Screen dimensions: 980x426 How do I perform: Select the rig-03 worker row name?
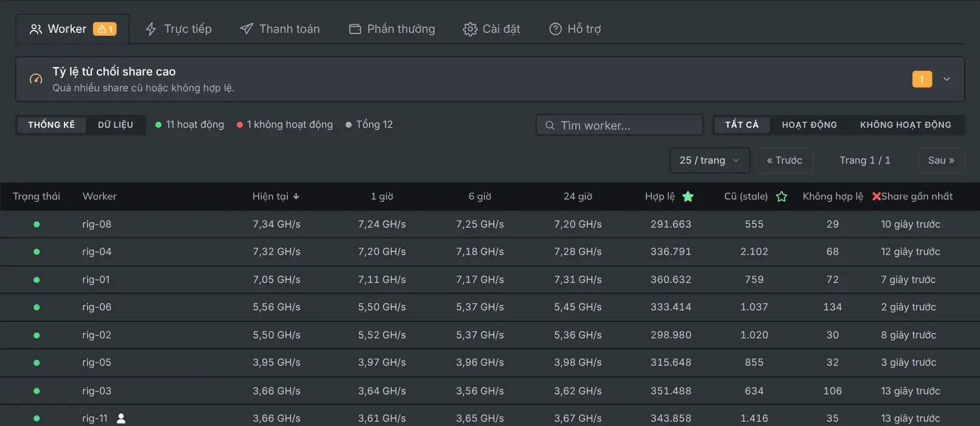click(97, 391)
